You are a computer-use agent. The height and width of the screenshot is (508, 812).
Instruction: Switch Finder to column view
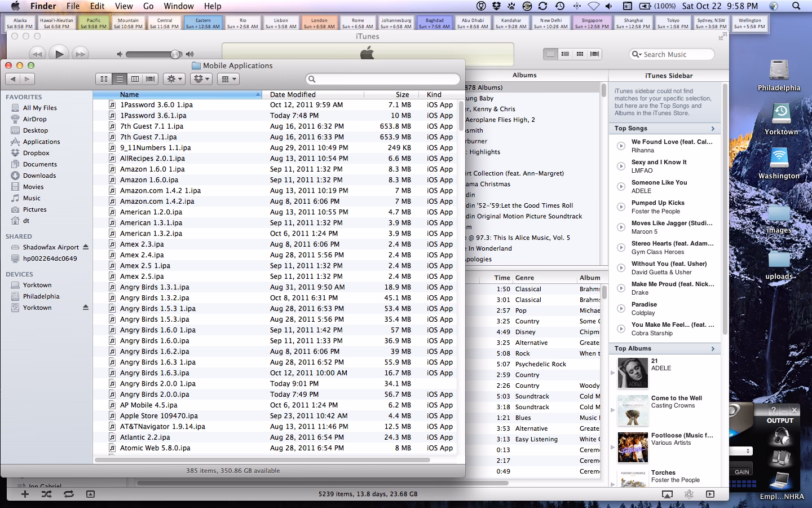[134, 79]
